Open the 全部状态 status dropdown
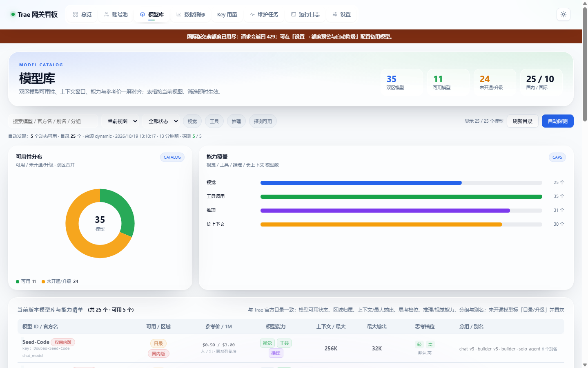 [x=163, y=121]
